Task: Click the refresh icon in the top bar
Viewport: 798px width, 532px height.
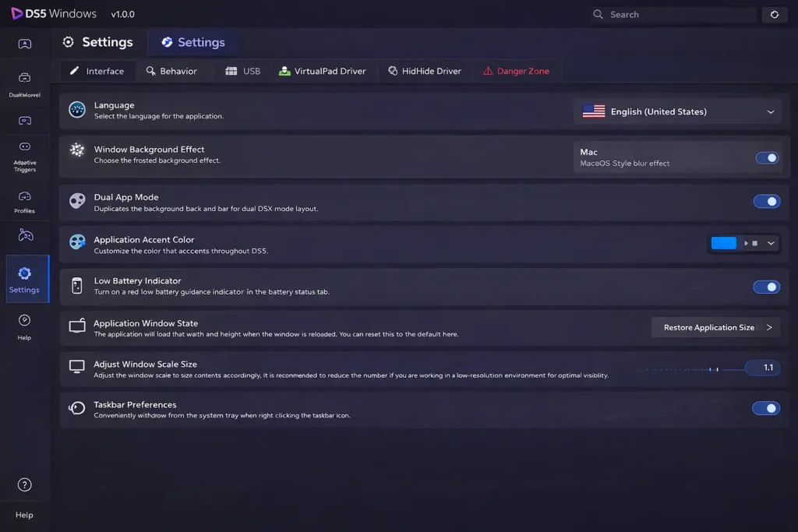Action: pos(775,14)
